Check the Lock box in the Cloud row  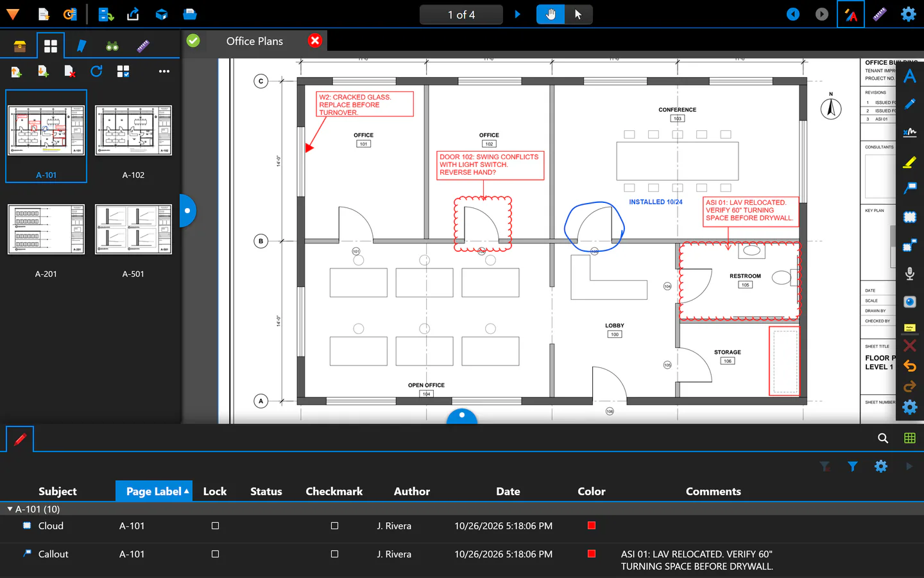[x=216, y=526]
